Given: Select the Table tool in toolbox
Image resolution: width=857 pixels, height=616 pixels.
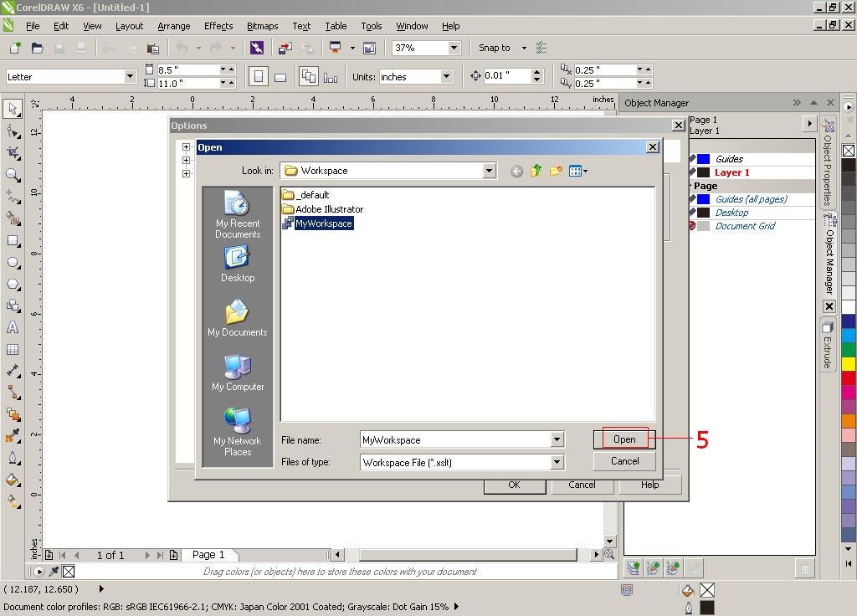Looking at the screenshot, I should click(13, 349).
